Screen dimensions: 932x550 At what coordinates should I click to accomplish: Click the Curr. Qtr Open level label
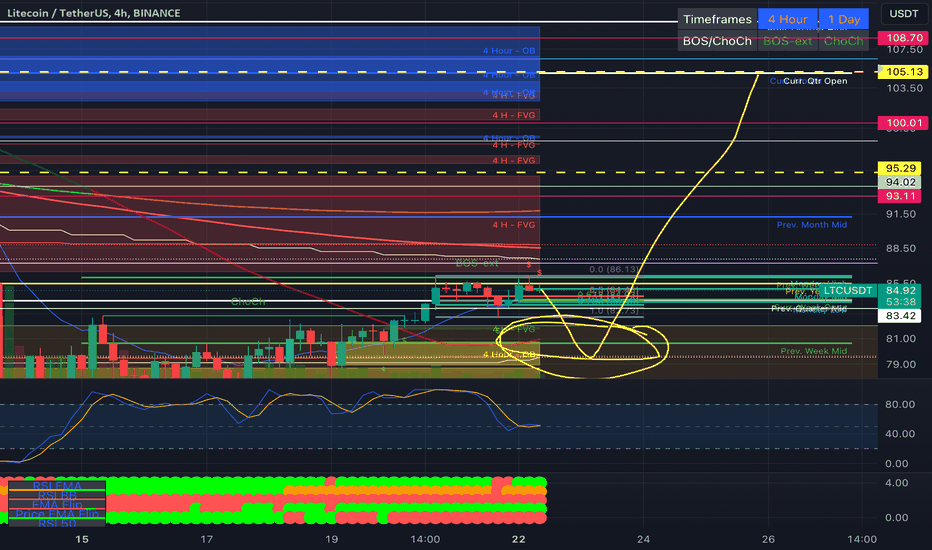coord(815,81)
